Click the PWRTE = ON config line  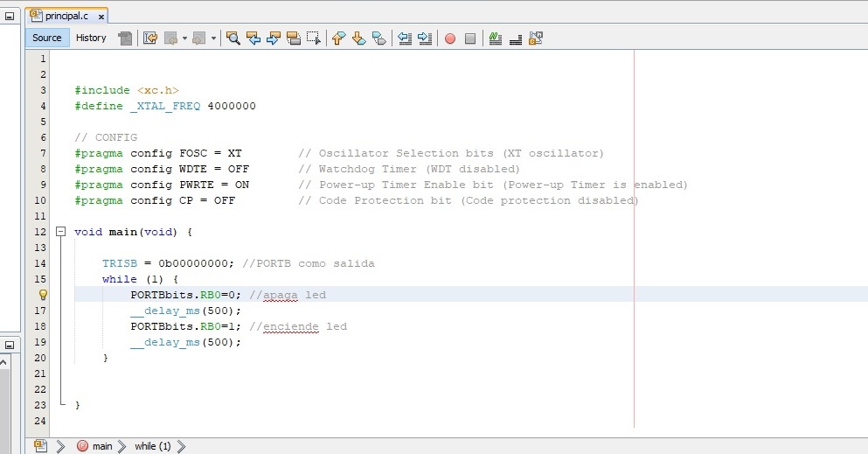point(162,185)
